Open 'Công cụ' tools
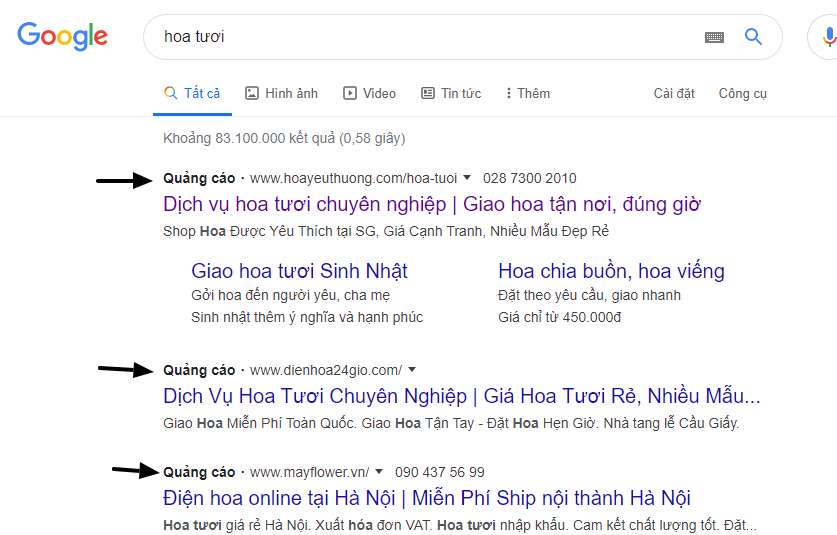 [x=743, y=93]
